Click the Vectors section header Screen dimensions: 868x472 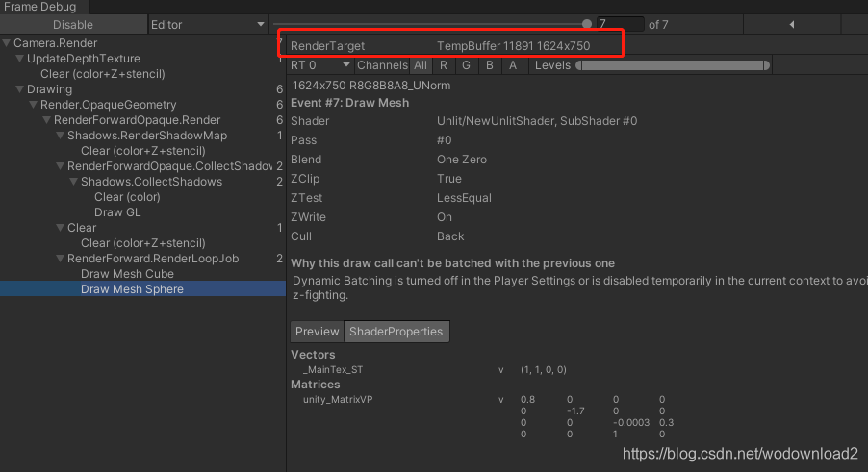pyautogui.click(x=313, y=355)
